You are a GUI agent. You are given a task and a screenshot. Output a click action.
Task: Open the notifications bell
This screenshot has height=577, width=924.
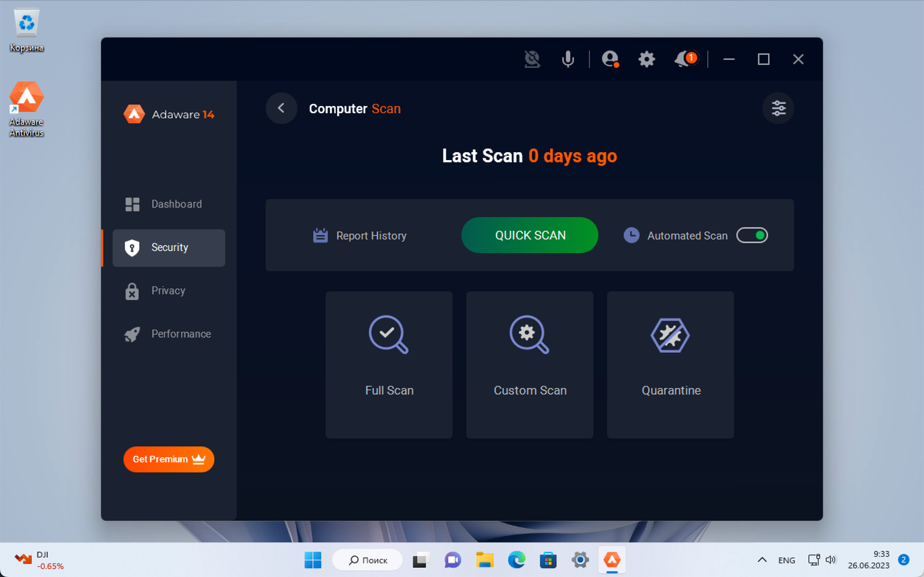point(685,59)
